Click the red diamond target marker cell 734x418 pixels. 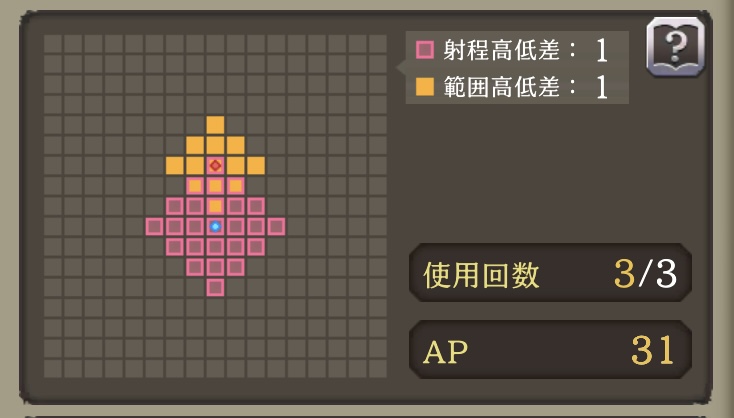(x=215, y=165)
